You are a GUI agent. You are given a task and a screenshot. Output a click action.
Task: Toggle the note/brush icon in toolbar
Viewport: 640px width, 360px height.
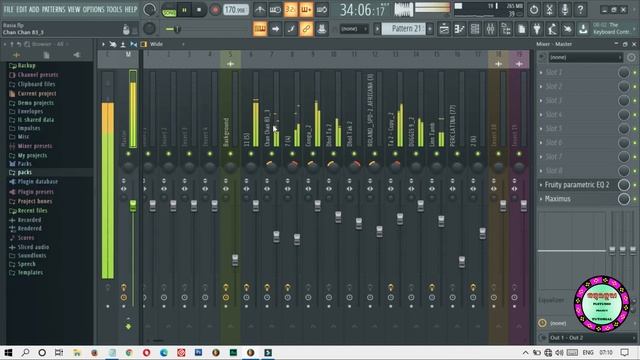click(291, 29)
